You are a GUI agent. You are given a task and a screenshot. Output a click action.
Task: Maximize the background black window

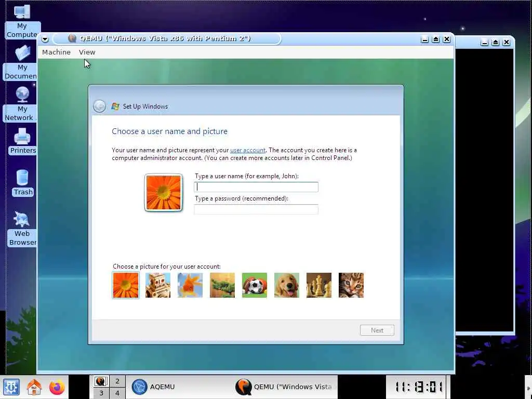coord(495,43)
